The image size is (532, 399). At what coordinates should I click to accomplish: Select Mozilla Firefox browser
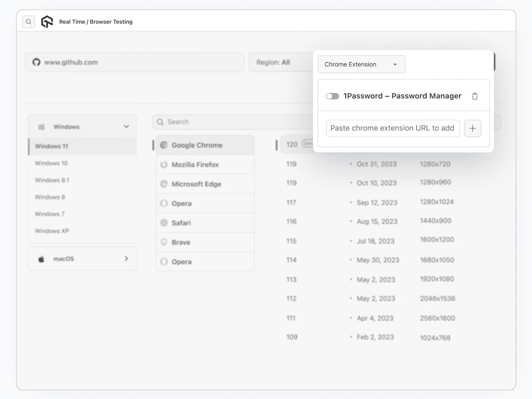(205, 164)
